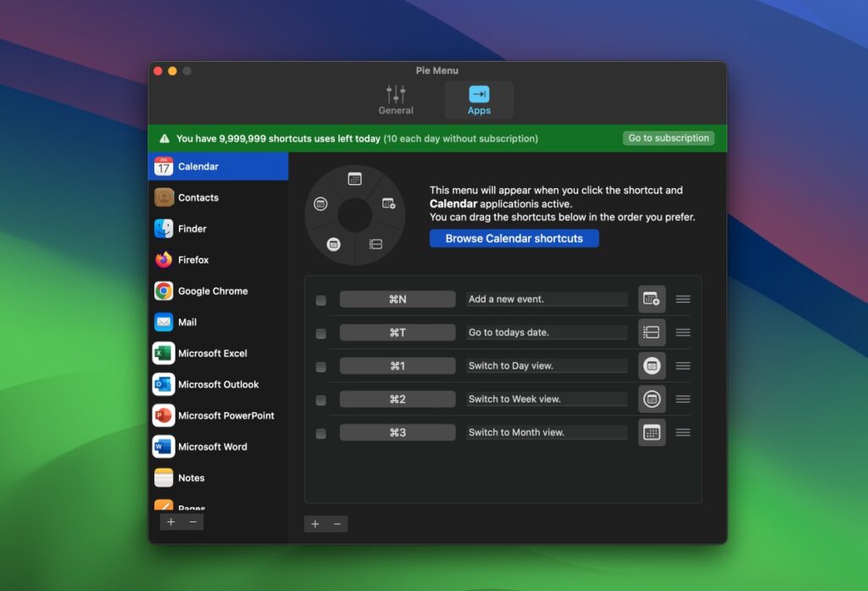This screenshot has height=591, width=868.
Task: Switch to the General tab
Action: point(395,98)
